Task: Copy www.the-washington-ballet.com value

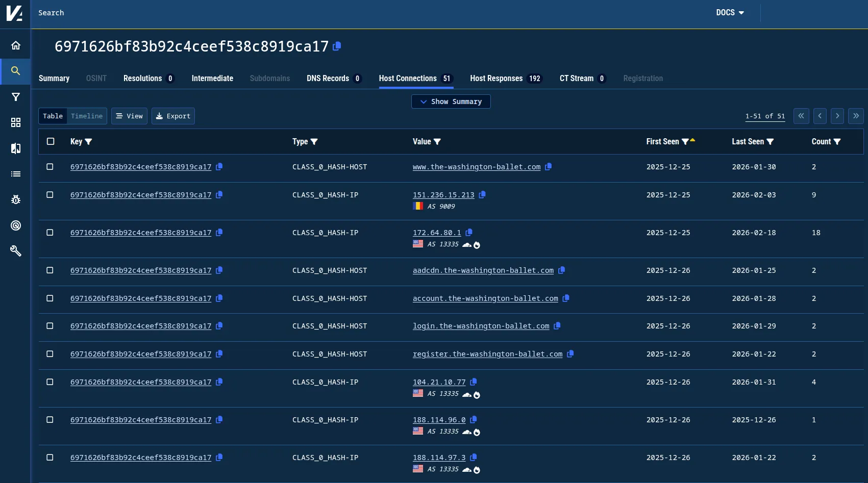Action: coord(549,167)
